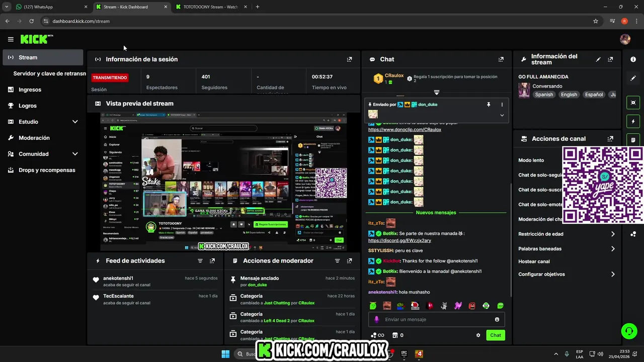Expand the pinned message chevron
The image size is (644, 362).
click(x=502, y=115)
